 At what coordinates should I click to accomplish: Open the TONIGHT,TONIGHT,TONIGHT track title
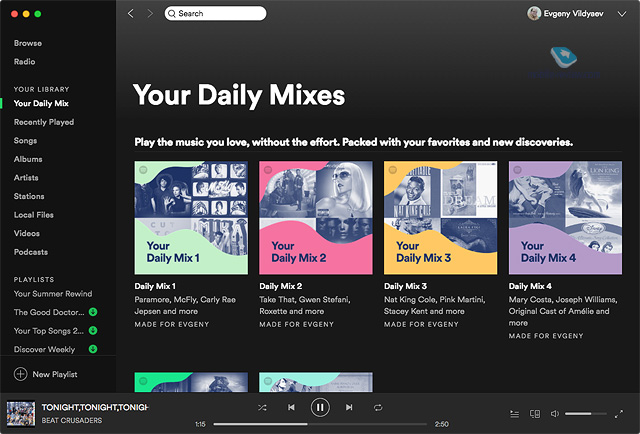pos(95,407)
